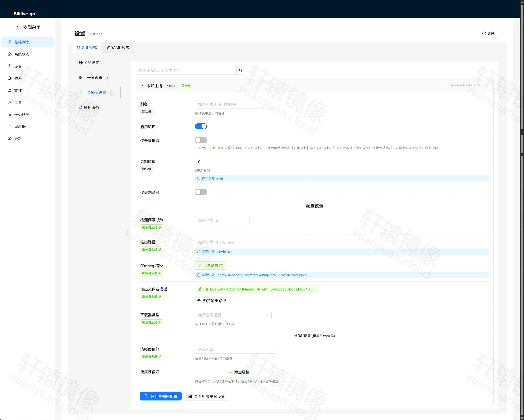Click 查看所属平台设置 button
Image resolution: width=524 pixels, height=420 pixels.
coord(206,396)
